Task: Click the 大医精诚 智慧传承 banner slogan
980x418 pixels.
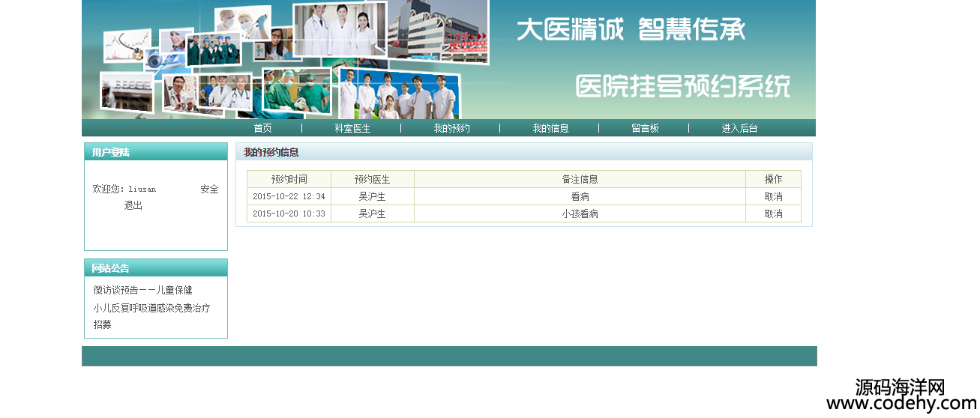Action: (631, 30)
